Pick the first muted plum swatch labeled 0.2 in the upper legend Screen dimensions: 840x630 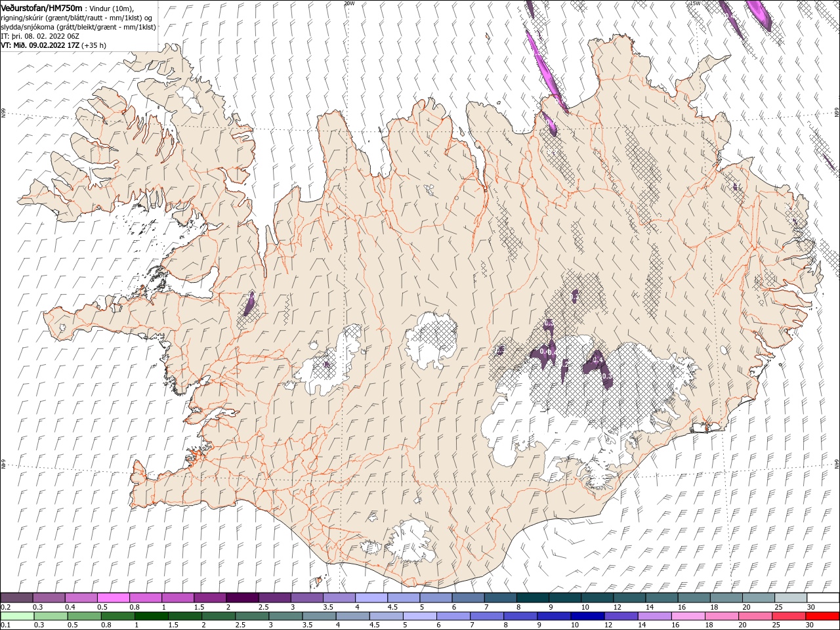click(x=16, y=597)
